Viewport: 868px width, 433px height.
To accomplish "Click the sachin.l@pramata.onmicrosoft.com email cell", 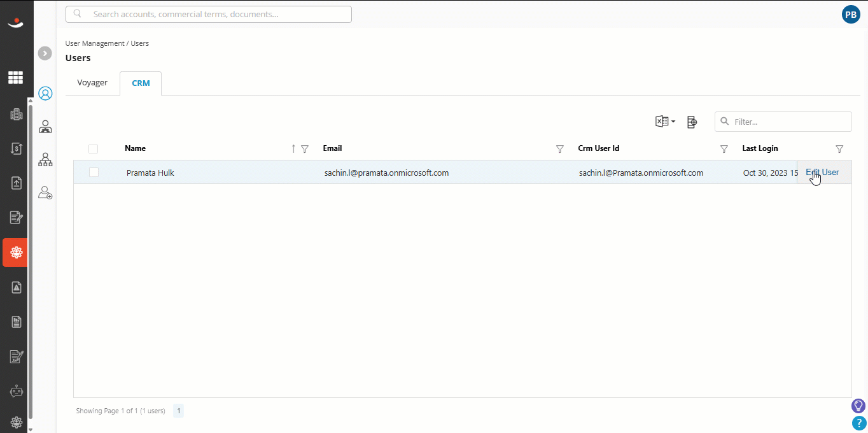I will coord(386,173).
